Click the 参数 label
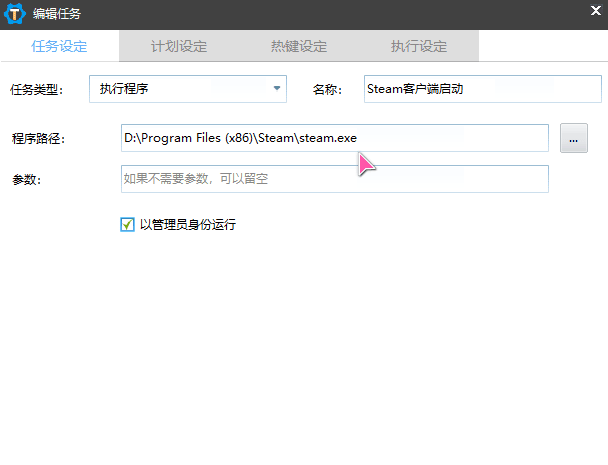 coord(27,179)
